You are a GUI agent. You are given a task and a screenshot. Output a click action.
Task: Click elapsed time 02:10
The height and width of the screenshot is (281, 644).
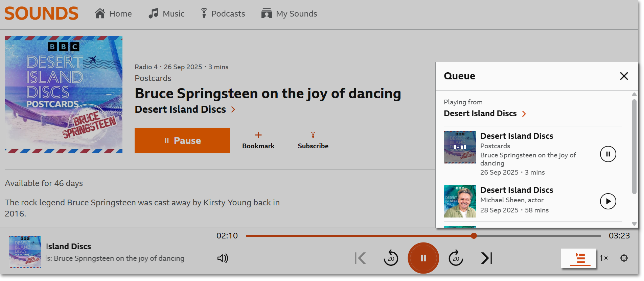point(227,236)
